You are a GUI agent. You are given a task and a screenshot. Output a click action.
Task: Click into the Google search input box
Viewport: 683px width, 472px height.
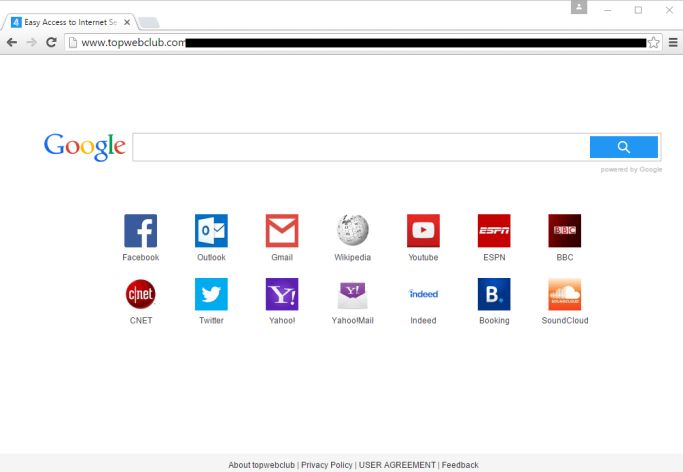coord(361,147)
